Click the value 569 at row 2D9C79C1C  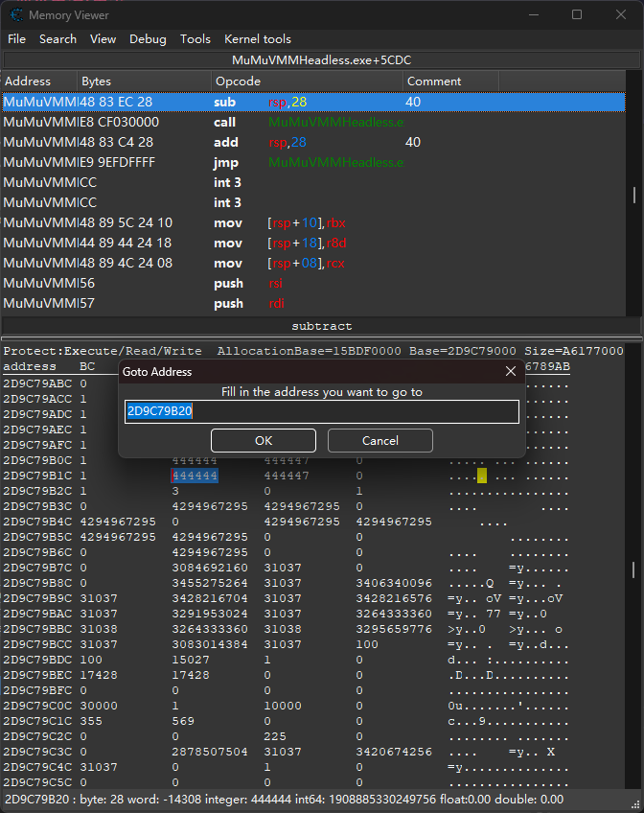click(x=183, y=721)
